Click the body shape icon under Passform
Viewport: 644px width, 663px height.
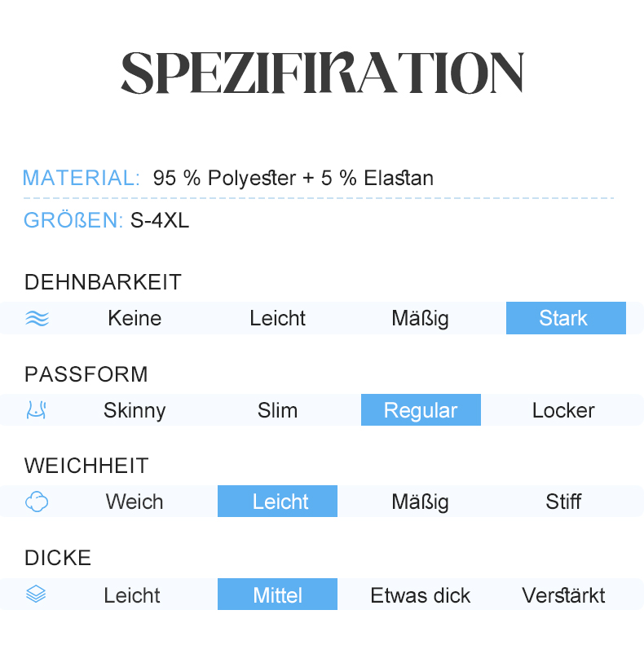coord(37,410)
